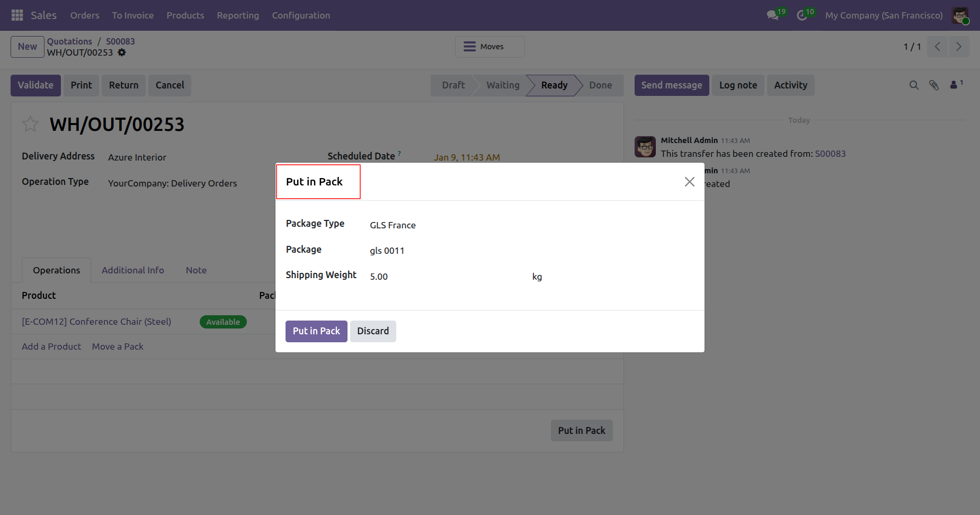Open S00083 link in chatter message
980x515 pixels.
pyautogui.click(x=830, y=154)
